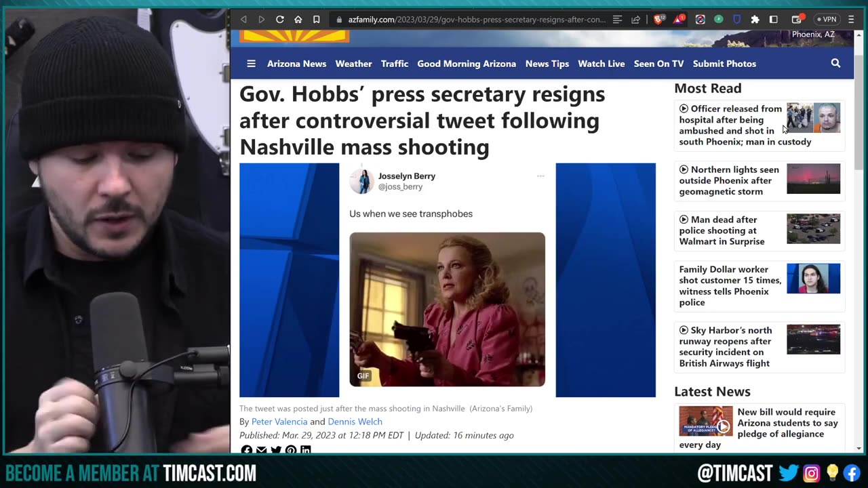868x488 pixels.
Task: Click Watch Live in the navigation
Action: [x=601, y=64]
